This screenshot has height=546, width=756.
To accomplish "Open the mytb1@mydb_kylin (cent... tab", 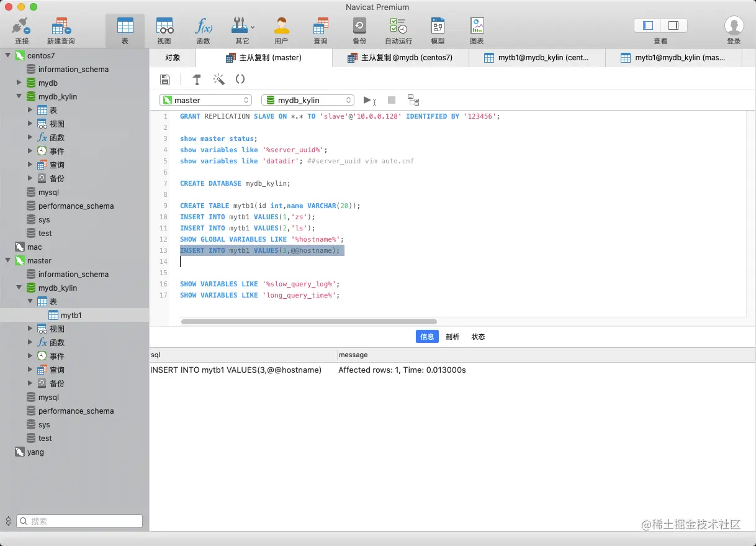I will (x=537, y=58).
